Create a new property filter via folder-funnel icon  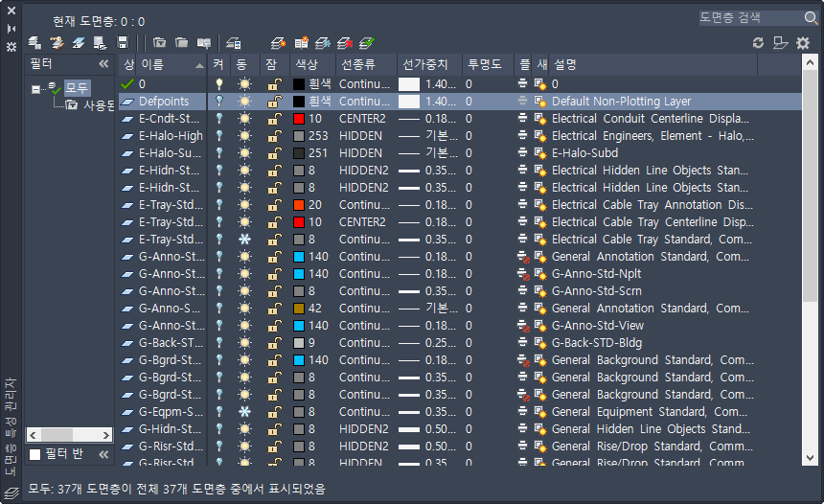(159, 42)
